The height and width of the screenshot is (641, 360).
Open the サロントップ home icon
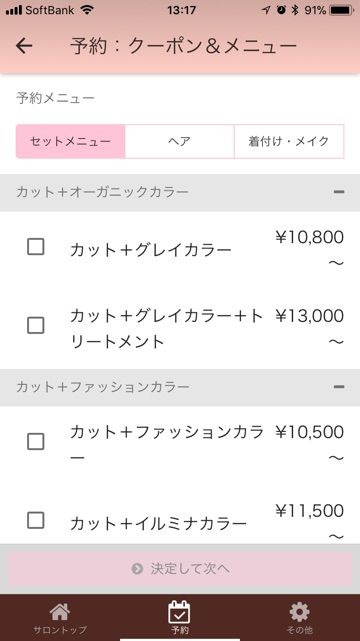[60, 612]
